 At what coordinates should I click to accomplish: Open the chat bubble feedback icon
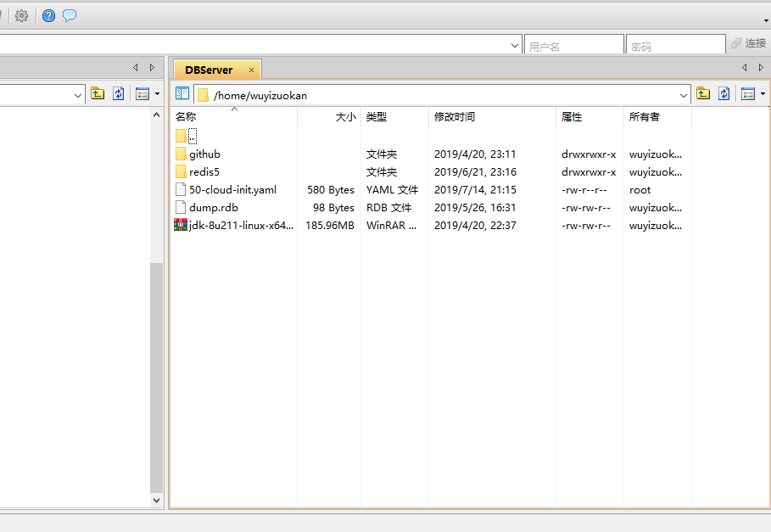[70, 16]
